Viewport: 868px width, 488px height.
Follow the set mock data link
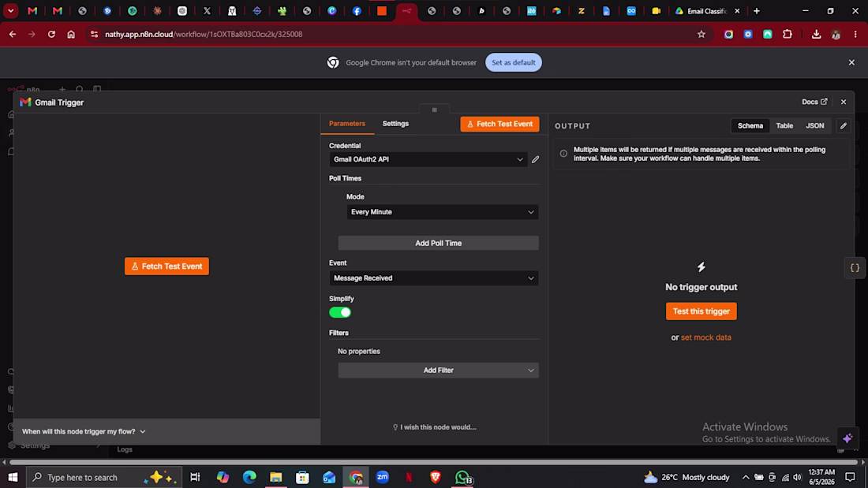pyautogui.click(x=705, y=337)
